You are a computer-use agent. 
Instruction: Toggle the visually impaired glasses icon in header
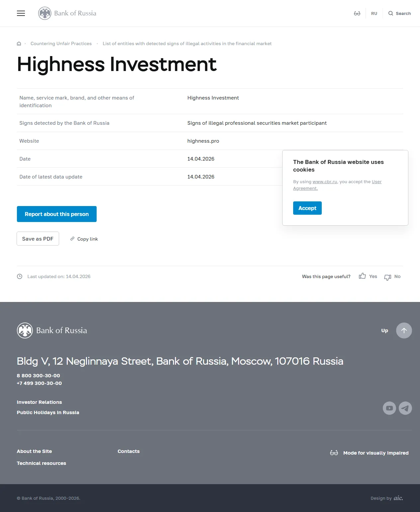[357, 13]
